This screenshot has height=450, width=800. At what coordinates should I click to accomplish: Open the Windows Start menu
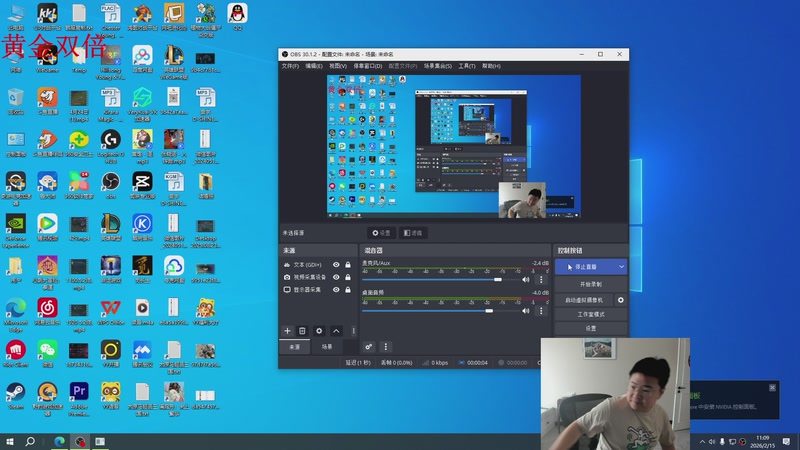(x=9, y=442)
